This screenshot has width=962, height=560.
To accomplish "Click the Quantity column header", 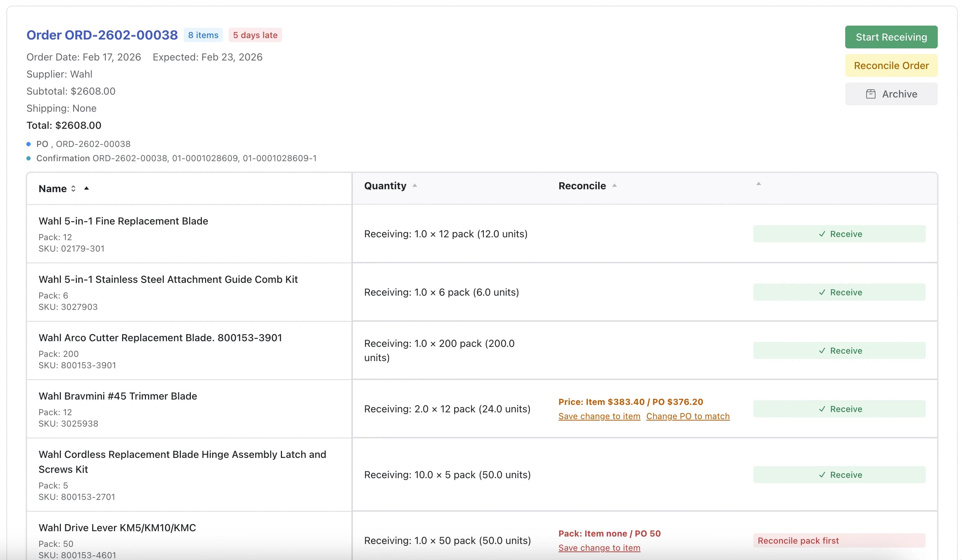I will [385, 186].
